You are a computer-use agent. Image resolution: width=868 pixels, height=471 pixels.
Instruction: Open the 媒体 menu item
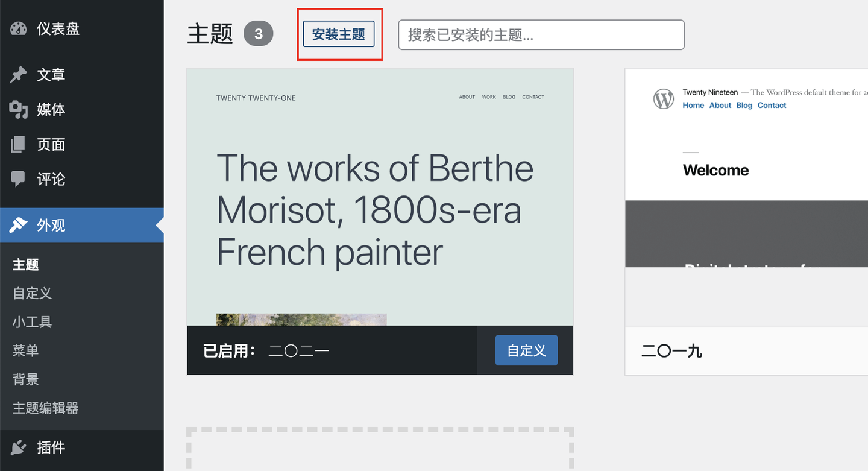point(82,110)
